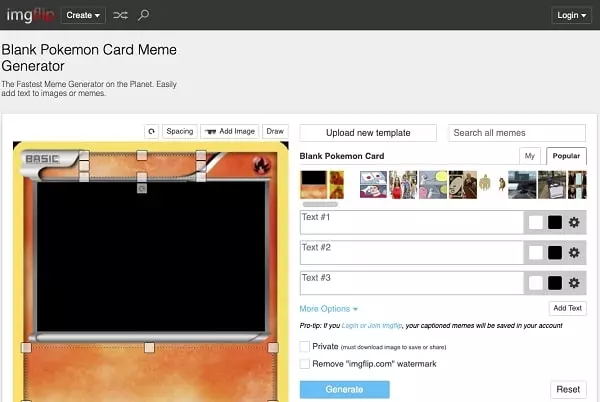Click the BASIC label on the card
Image resolution: width=600 pixels, height=402 pixels.
(x=42, y=159)
